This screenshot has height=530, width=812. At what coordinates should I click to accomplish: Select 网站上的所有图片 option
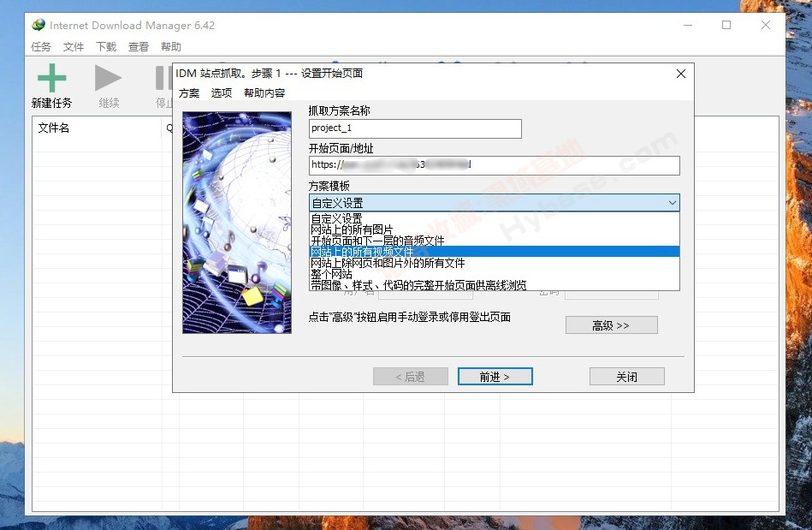tap(494, 229)
